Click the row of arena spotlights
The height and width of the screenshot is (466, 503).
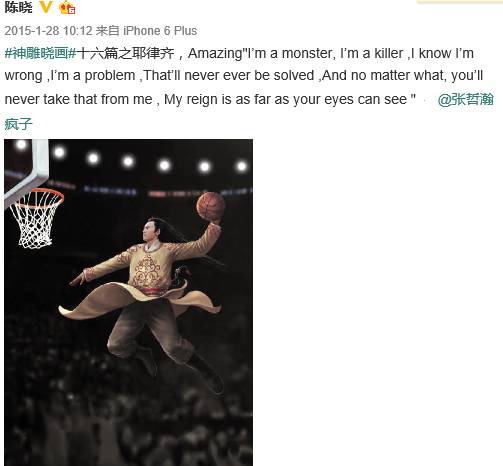(132, 157)
